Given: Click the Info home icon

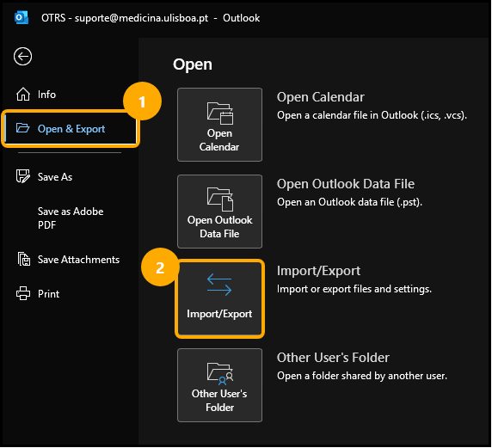Looking at the screenshot, I should pos(23,94).
